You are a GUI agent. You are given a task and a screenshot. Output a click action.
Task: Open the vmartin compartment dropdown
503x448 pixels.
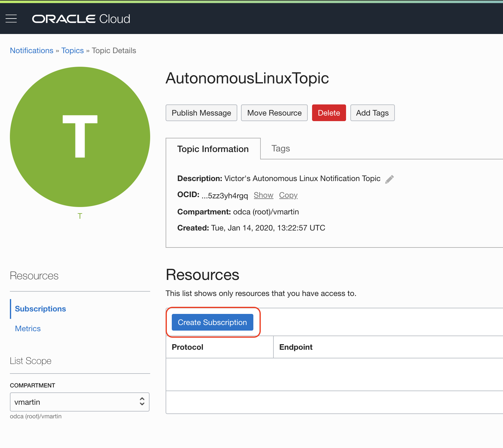pyautogui.click(x=80, y=402)
